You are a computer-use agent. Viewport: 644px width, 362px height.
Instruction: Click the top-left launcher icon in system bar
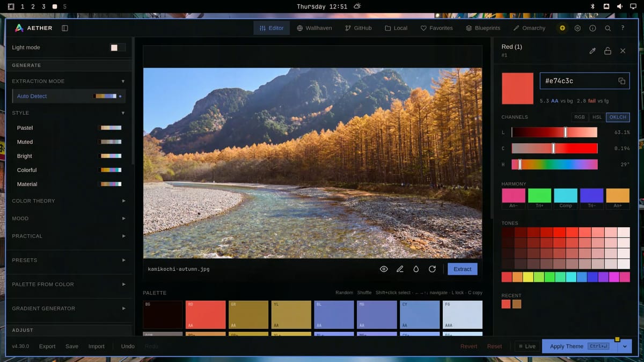tap(11, 6)
